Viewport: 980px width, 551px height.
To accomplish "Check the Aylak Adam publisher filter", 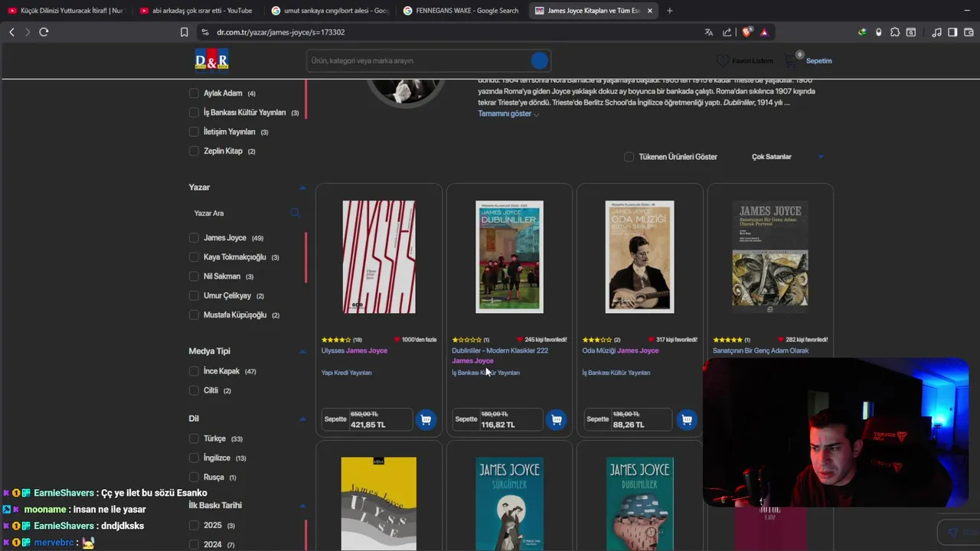I will coord(194,93).
